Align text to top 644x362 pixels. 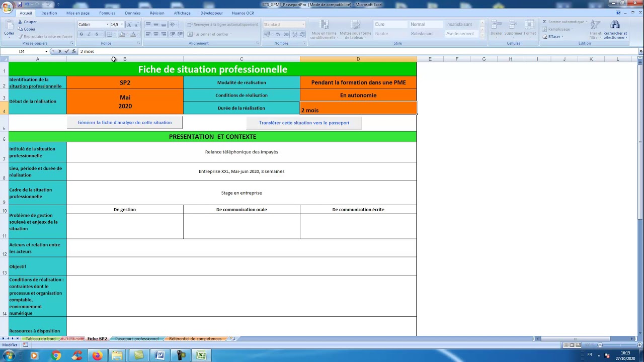tap(148, 24)
